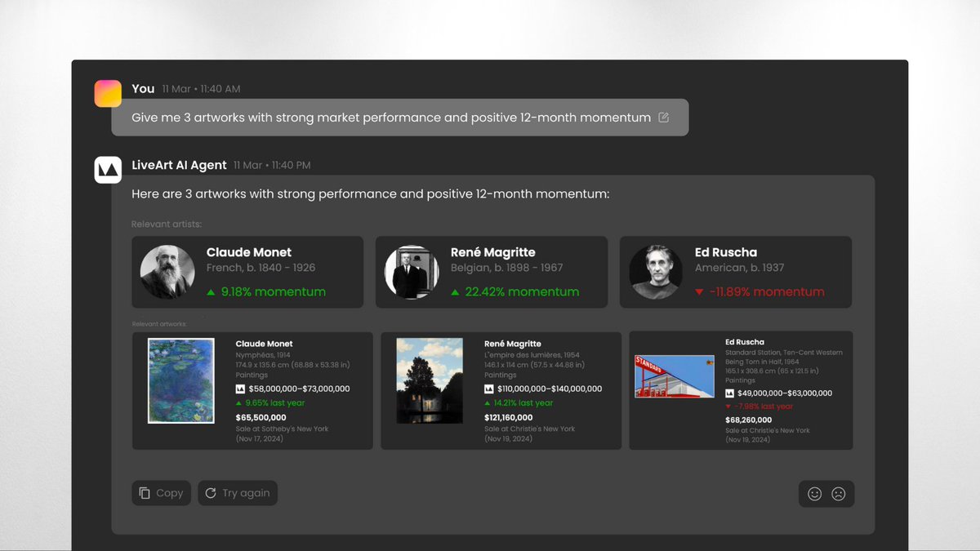This screenshot has height=551, width=980.
Task: Open Claude Monet portrait photo
Action: coord(167,272)
